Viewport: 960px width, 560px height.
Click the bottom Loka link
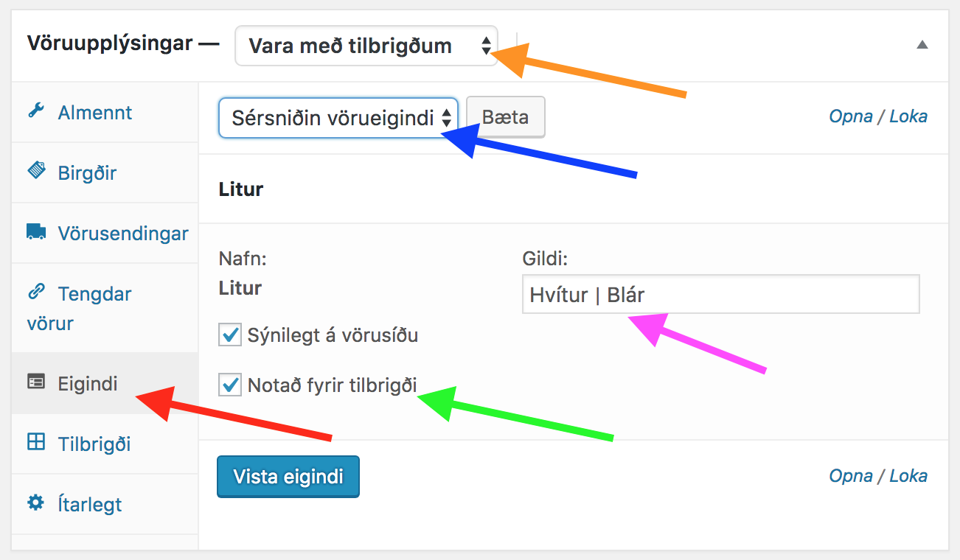pyautogui.click(x=908, y=476)
